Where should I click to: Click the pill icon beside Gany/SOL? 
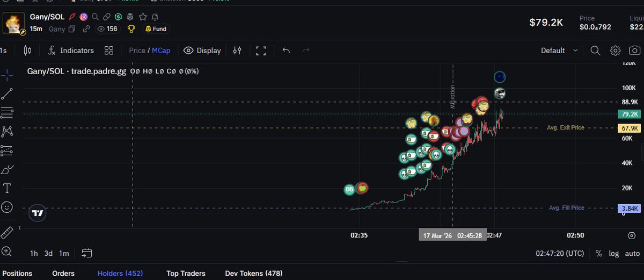107,17
